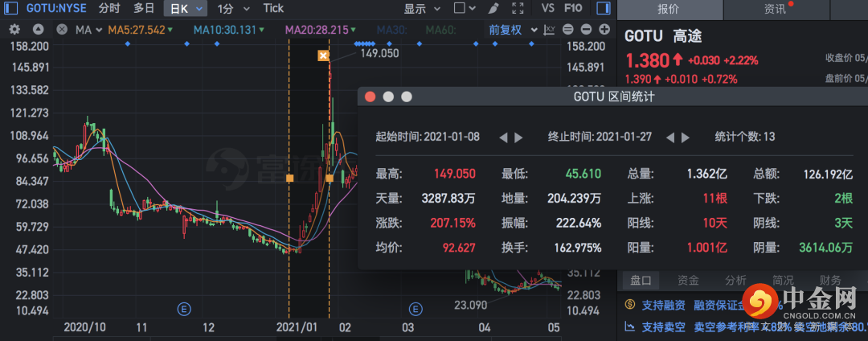Toggle the right sidebar panel icon

point(604,9)
